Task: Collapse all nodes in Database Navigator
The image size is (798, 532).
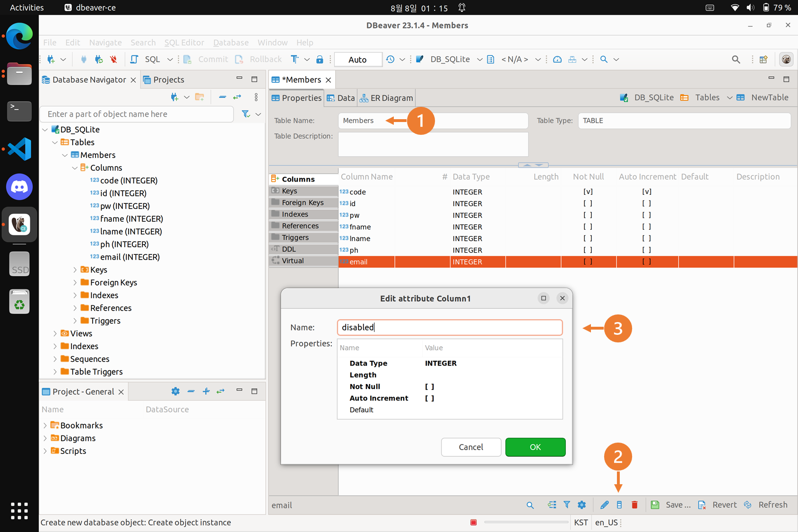Action: click(222, 97)
